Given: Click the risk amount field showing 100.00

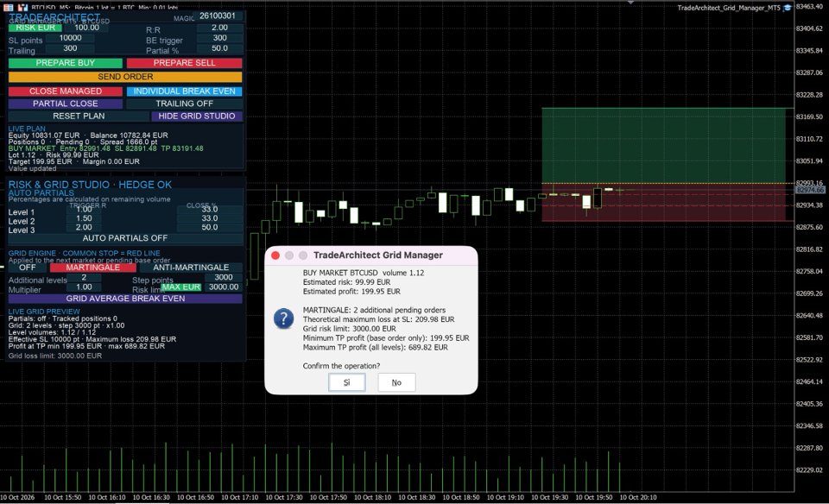Looking at the screenshot, I should pyautogui.click(x=86, y=28).
